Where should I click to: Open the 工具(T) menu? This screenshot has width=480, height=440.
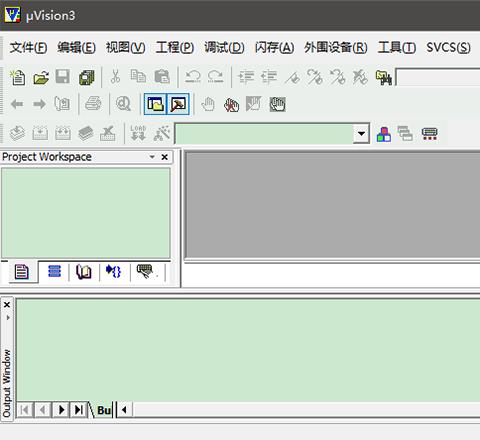[x=397, y=48]
